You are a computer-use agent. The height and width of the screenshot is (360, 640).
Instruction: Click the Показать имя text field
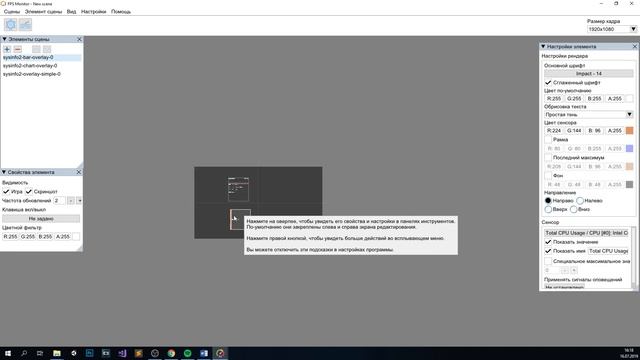[608, 251]
